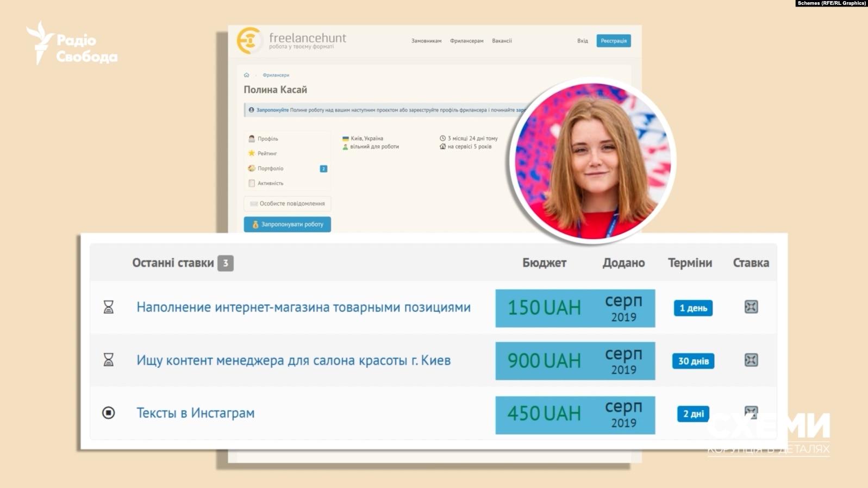Image resolution: width=868 pixels, height=488 pixels.
Task: Open Фрилансерам menu item
Action: click(x=466, y=41)
